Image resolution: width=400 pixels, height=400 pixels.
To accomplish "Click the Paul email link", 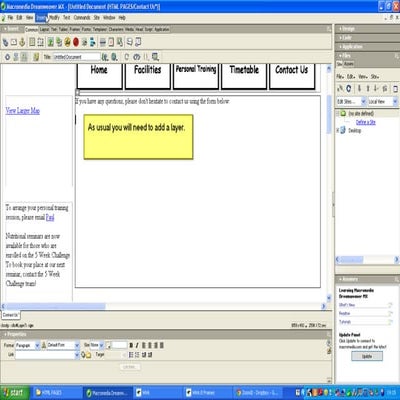I will click(50, 218).
